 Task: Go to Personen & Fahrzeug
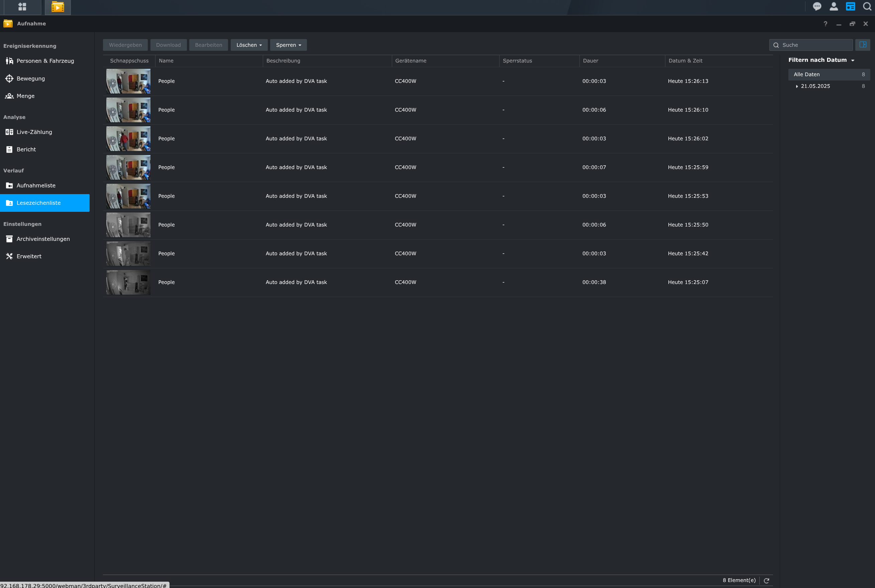45,61
